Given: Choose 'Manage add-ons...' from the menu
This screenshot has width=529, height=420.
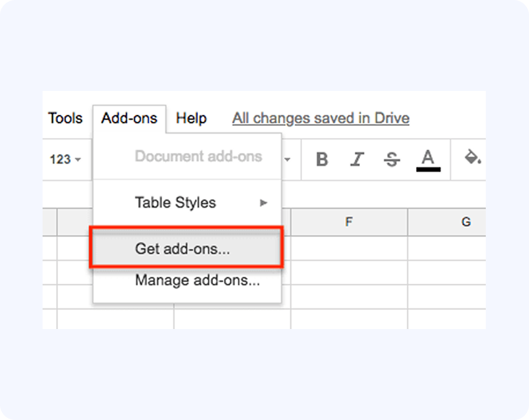Looking at the screenshot, I should point(197,281).
